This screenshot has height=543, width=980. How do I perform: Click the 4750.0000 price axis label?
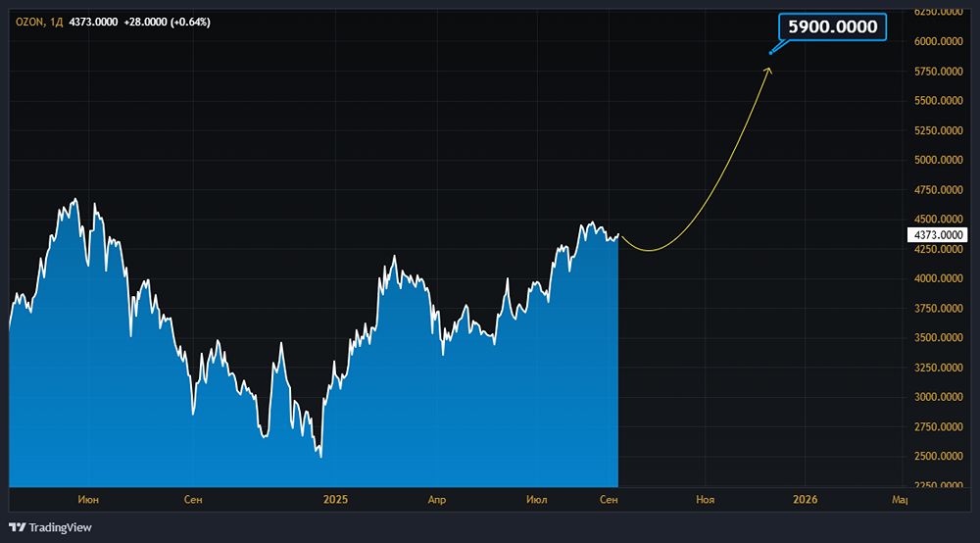[938, 190]
